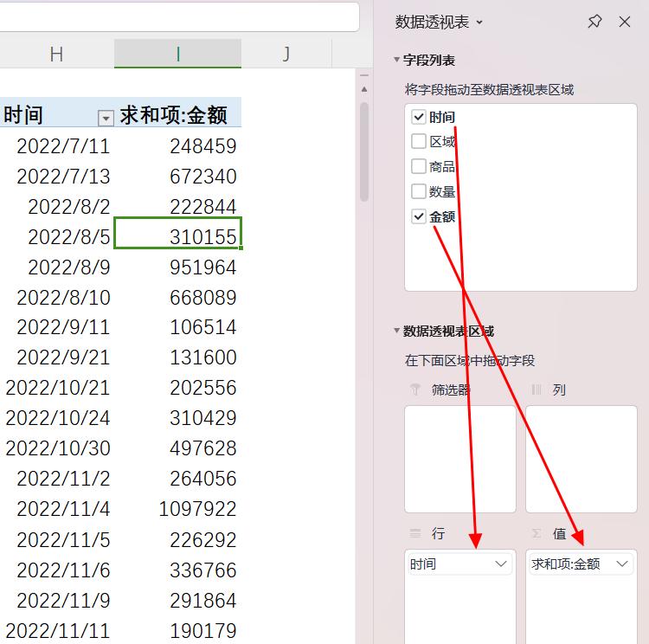Select cell with value 497628
The width and height of the screenshot is (649, 644).
pos(177,448)
